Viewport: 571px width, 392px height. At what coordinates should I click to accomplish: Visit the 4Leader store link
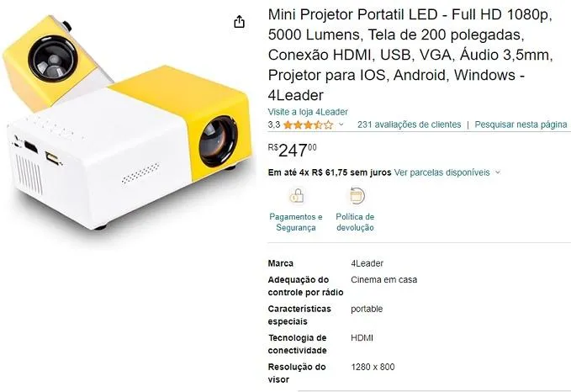click(x=308, y=112)
